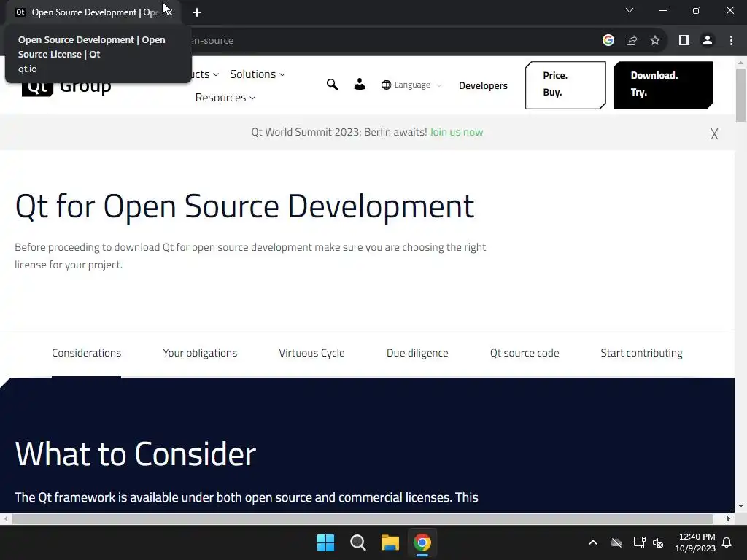Open muted volume tray icon
The width and height of the screenshot is (747, 560).
click(659, 542)
